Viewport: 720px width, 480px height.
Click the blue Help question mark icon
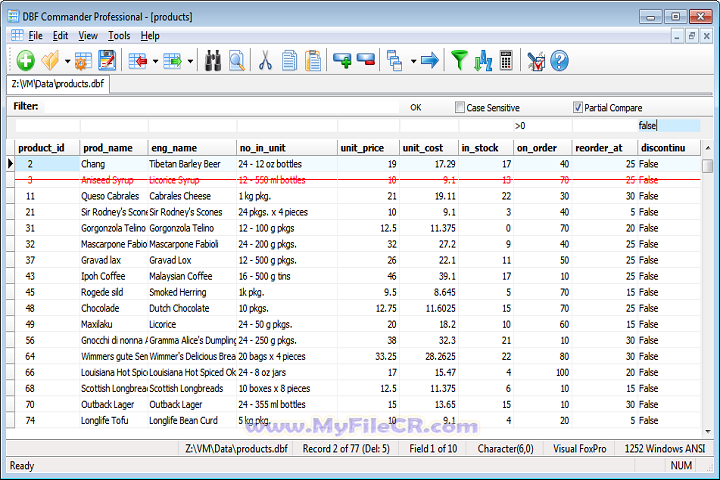tap(559, 61)
